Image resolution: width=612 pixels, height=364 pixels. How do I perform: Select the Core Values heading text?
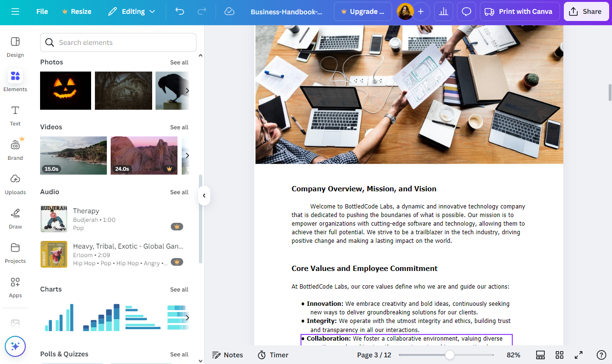click(x=364, y=269)
